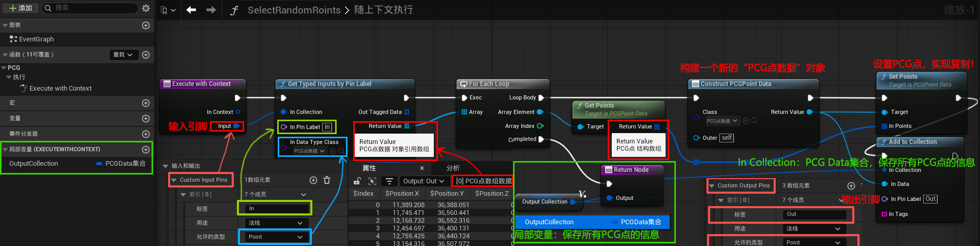Image resolution: width=980 pixels, height=246 pixels.
Task: Click In Pin Label Out field on Add to Collection
Action: (x=930, y=199)
